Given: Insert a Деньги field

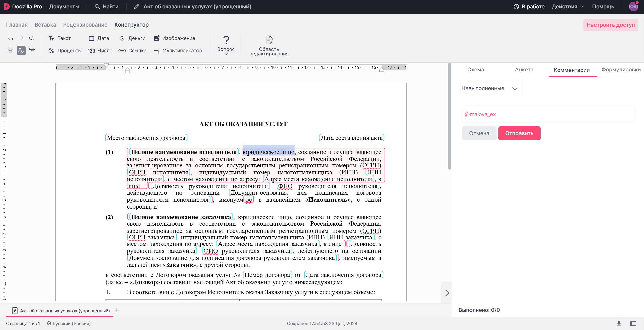Looking at the screenshot, I should pos(133,38).
